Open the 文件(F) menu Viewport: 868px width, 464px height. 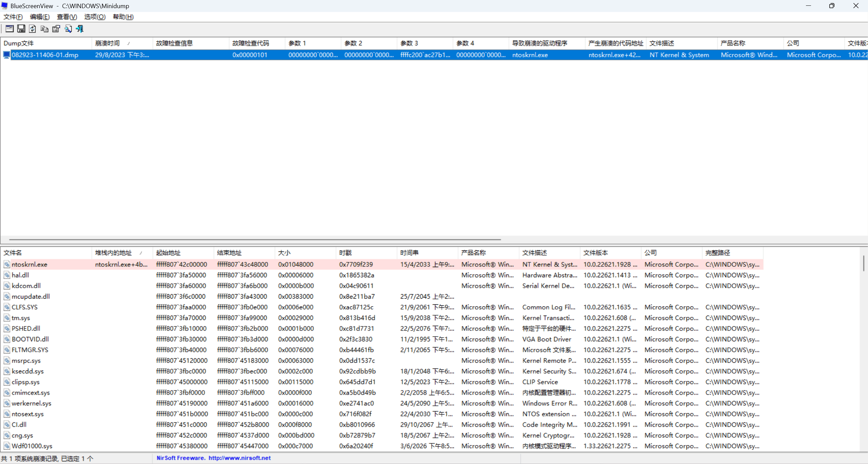[x=13, y=17]
